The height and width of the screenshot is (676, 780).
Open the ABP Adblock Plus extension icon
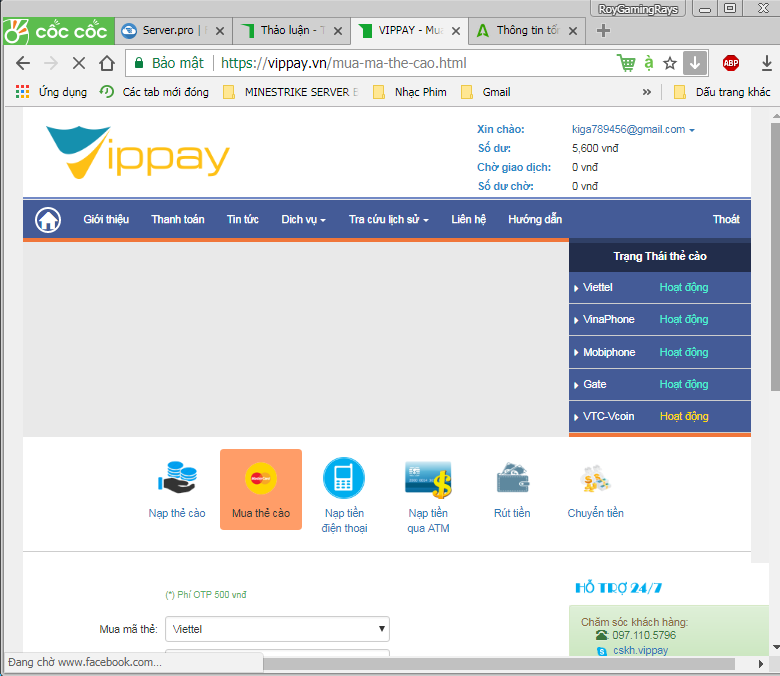pyautogui.click(x=731, y=63)
